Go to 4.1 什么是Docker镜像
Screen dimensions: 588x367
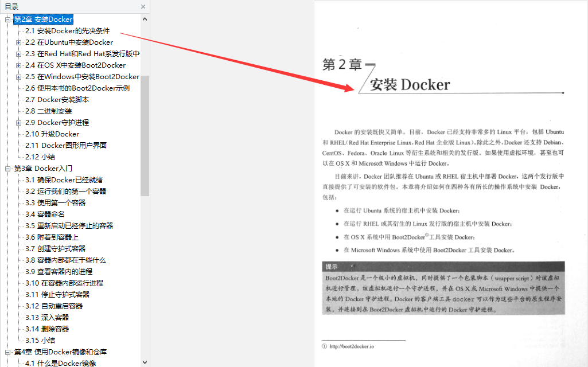pos(60,363)
